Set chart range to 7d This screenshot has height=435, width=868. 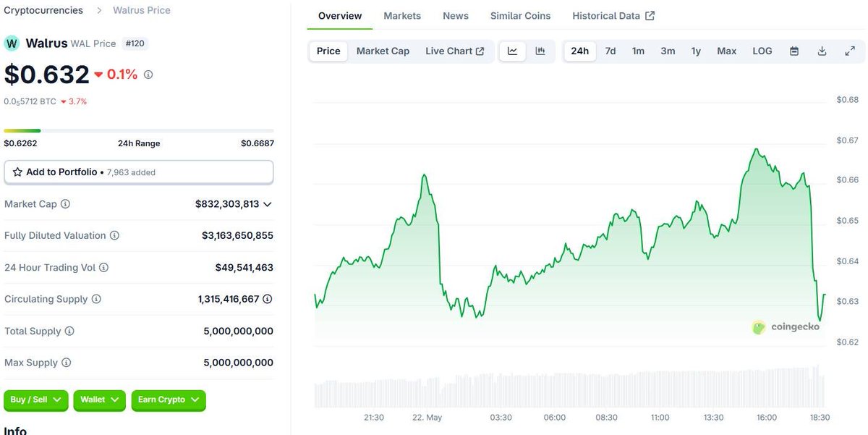coord(610,51)
